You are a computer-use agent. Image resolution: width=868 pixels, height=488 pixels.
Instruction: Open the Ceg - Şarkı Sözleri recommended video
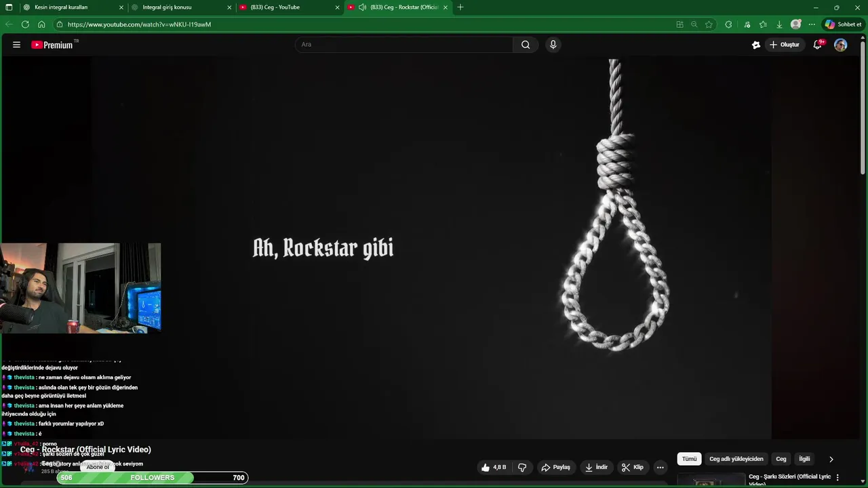[x=789, y=480]
